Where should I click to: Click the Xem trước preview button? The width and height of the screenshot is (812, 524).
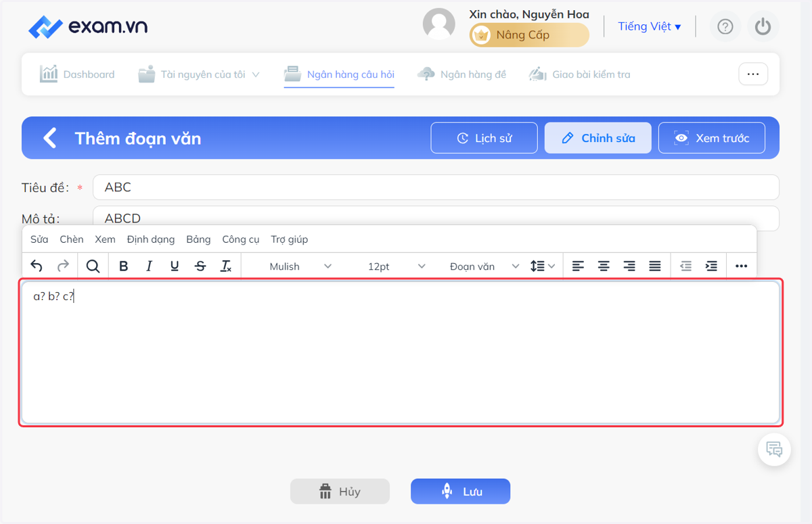coord(712,138)
